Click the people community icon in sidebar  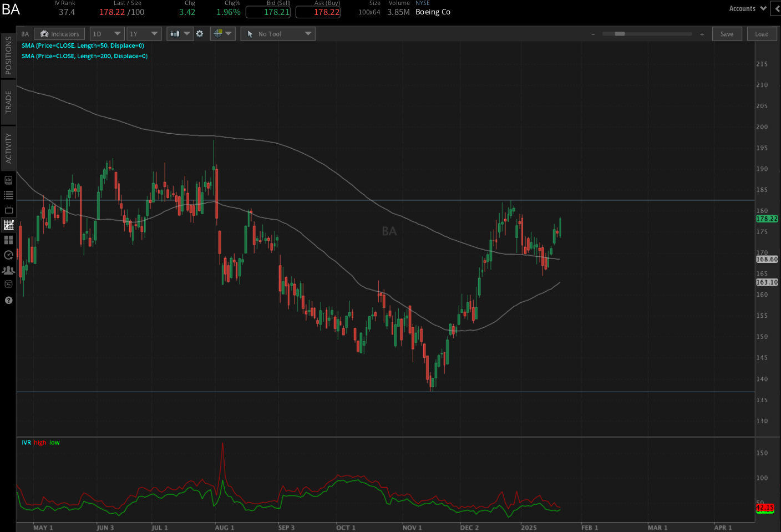coord(8,270)
